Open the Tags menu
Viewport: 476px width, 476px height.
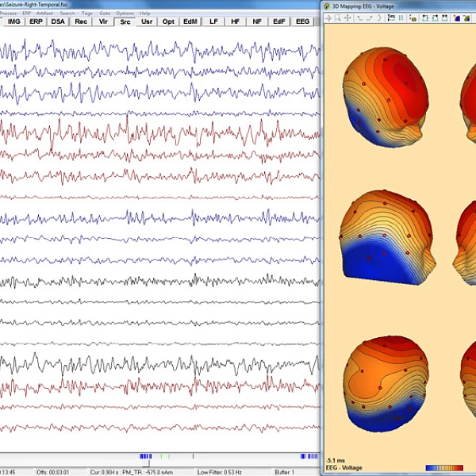[x=86, y=13]
